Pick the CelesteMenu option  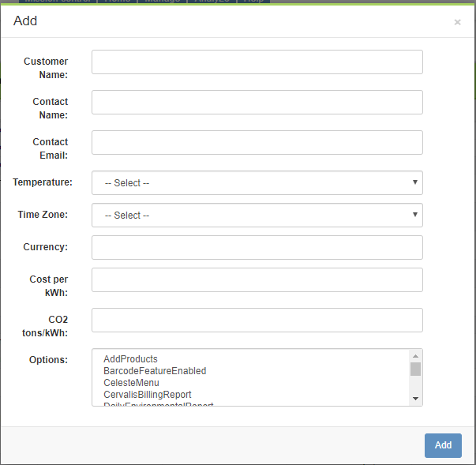pyautogui.click(x=131, y=383)
